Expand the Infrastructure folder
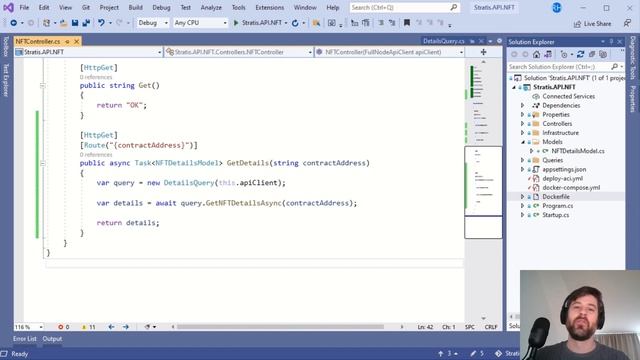The height and width of the screenshot is (360, 640). 522,133
